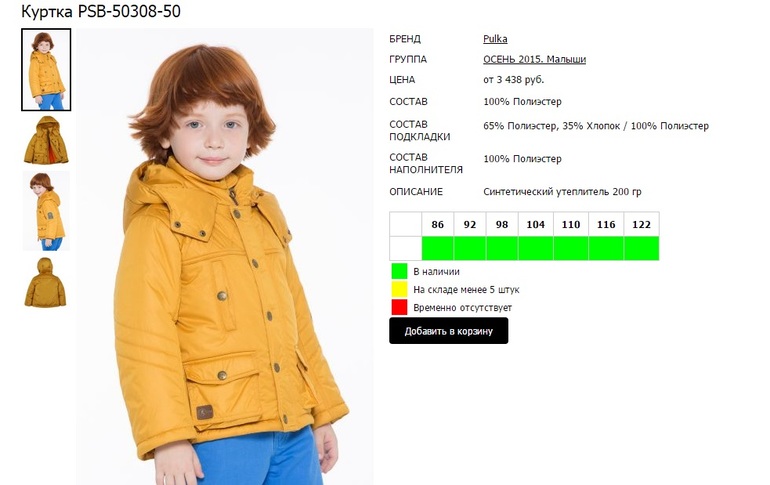The width and height of the screenshot is (770, 485).
Task: Select size 86 header cell
Action: click(x=438, y=224)
